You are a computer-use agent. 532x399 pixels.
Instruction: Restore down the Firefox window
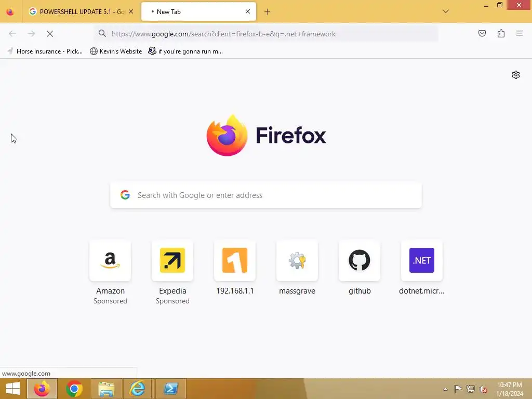(x=499, y=5)
